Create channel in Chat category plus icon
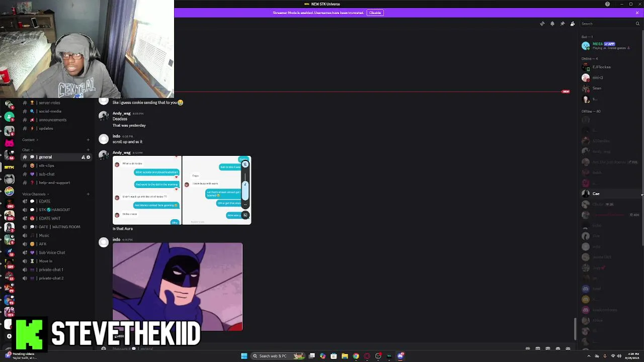 (88, 150)
